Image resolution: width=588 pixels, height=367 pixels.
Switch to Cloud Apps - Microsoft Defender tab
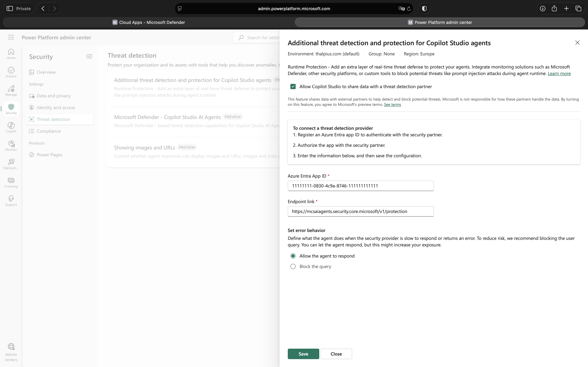coord(149,22)
